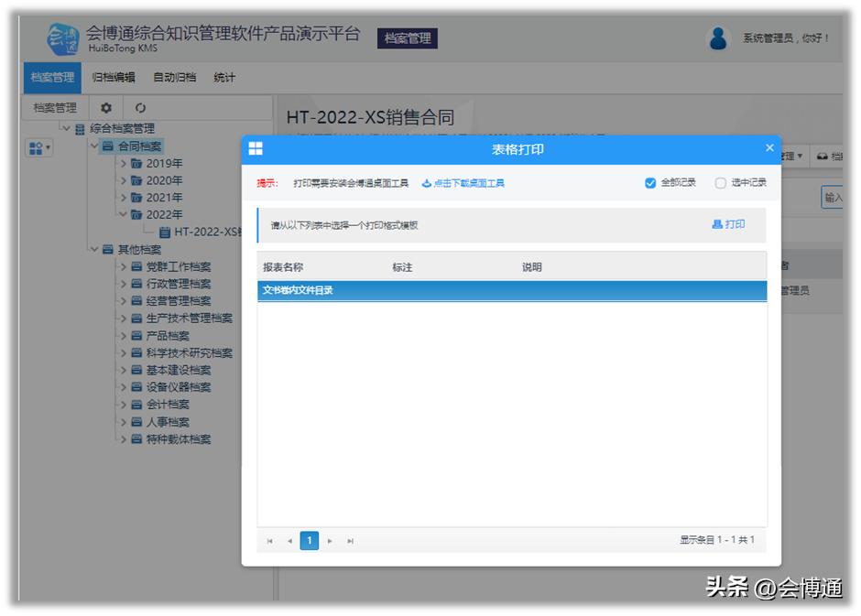Viewport: 861px width, 616px height.
Task: Open the 点击下载桌面工具 link
Action: pos(471,182)
